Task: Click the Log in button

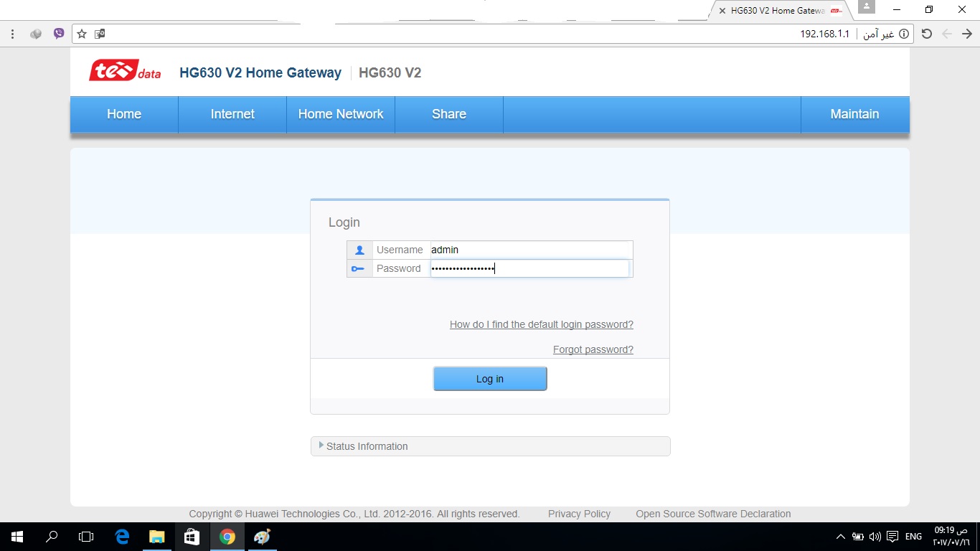Action: click(490, 379)
